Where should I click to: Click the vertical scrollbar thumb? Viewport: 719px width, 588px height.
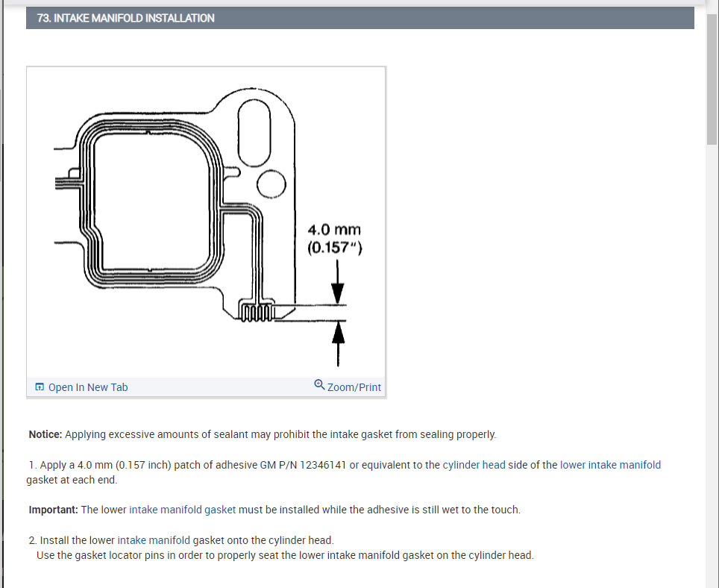(712, 79)
